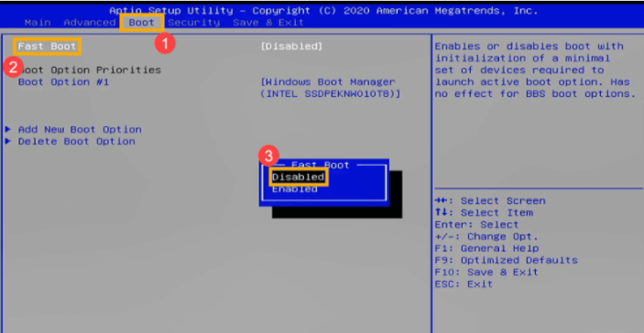Select the Boot tab
This screenshot has width=644, height=333.
[142, 23]
